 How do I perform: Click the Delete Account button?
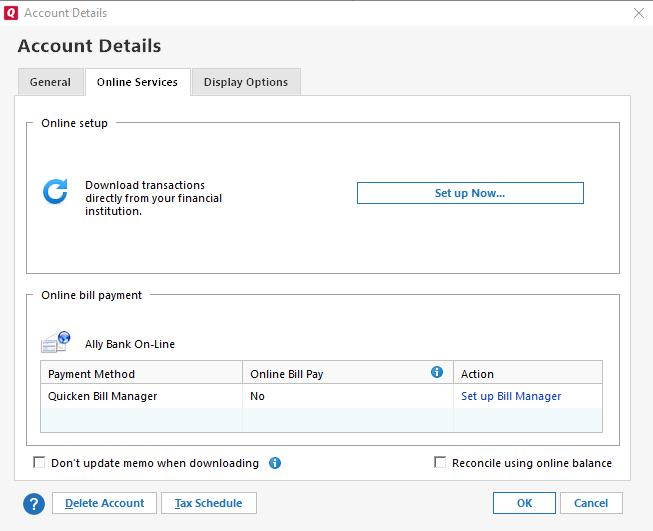click(105, 503)
